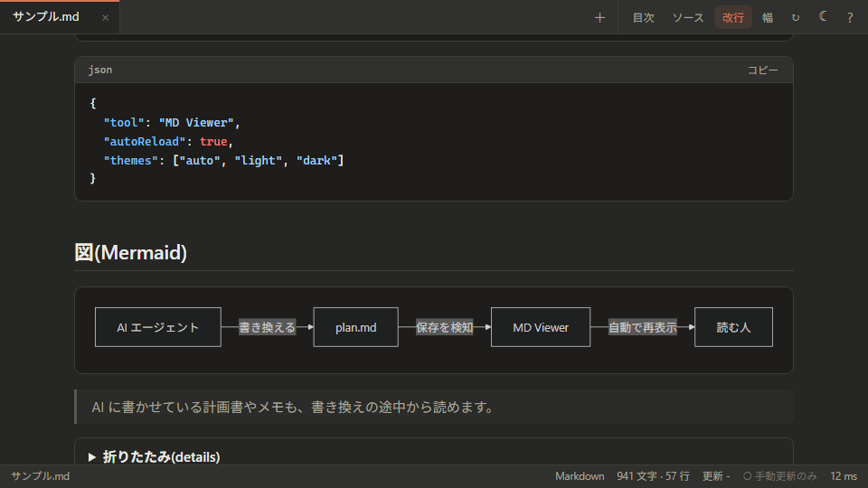Click the blockquote about AI 計画書やメモ

[x=434, y=407]
